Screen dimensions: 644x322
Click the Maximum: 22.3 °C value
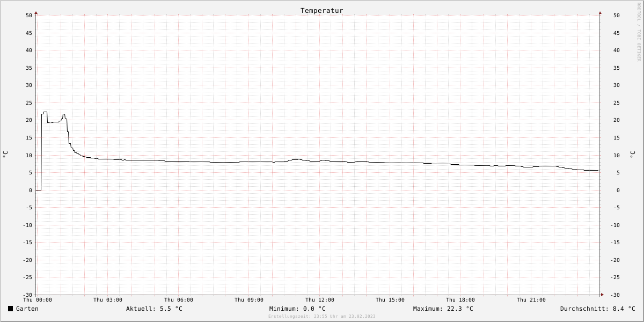click(443, 309)
